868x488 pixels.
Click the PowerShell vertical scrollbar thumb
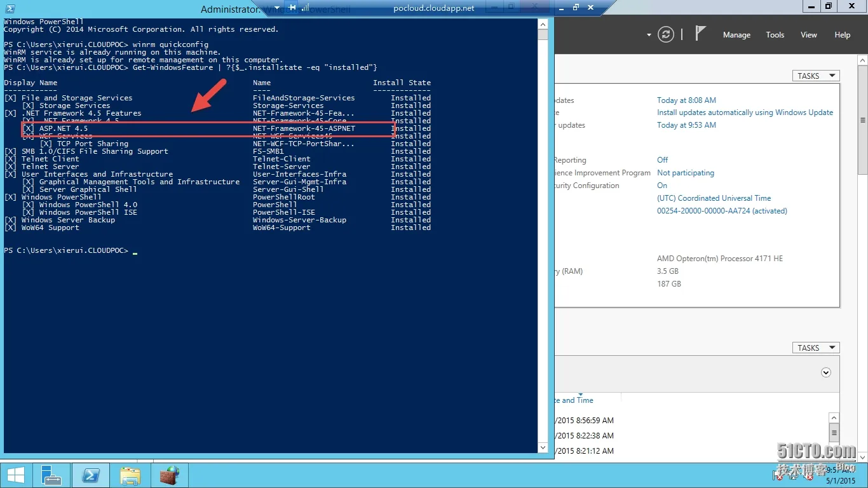point(543,34)
